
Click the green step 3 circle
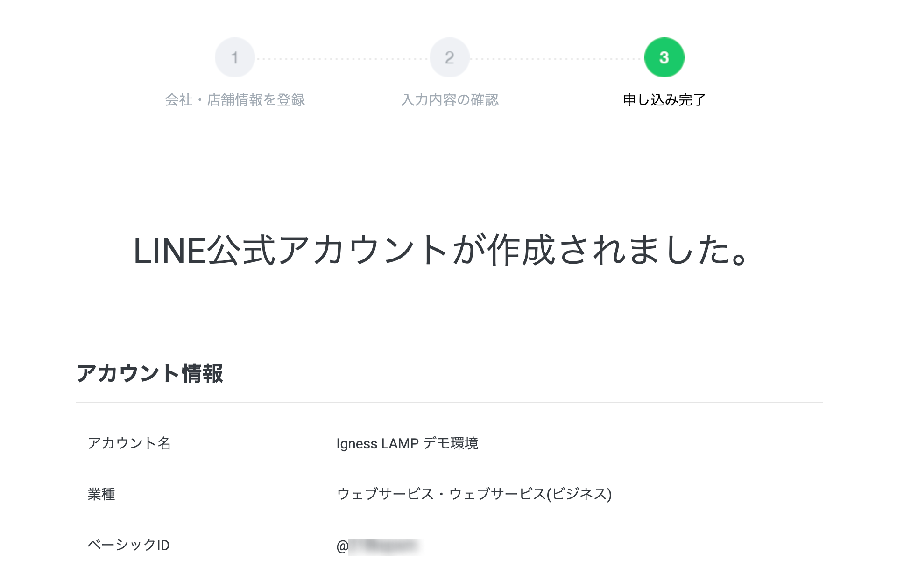tap(664, 57)
